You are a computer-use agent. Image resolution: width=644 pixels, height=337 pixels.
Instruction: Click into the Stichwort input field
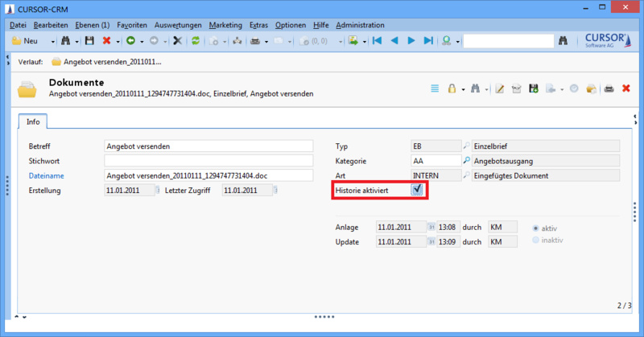208,161
